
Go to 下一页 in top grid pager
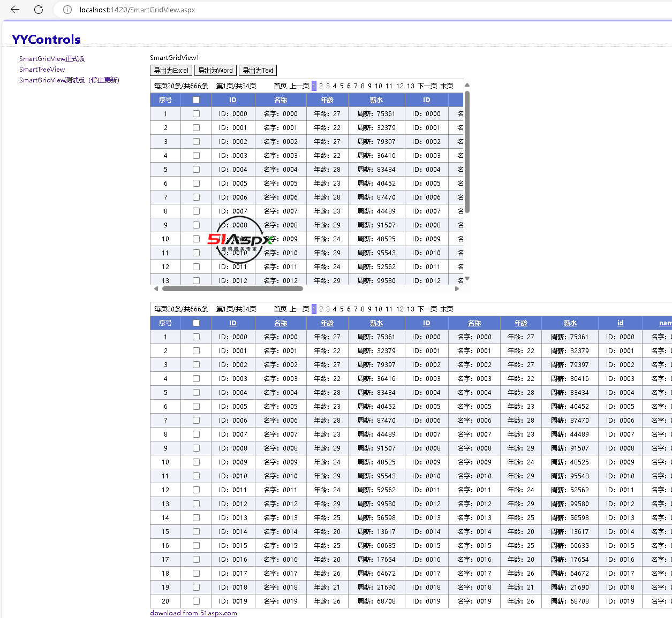pyautogui.click(x=427, y=86)
